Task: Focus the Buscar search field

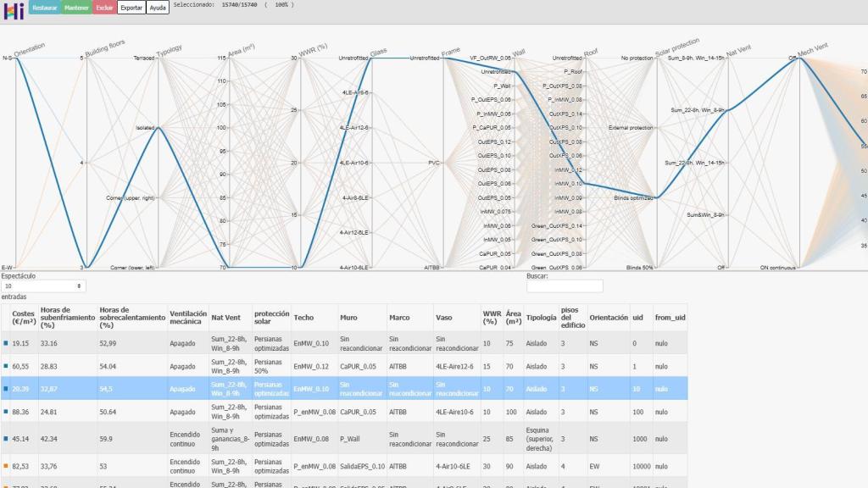Action: (565, 286)
